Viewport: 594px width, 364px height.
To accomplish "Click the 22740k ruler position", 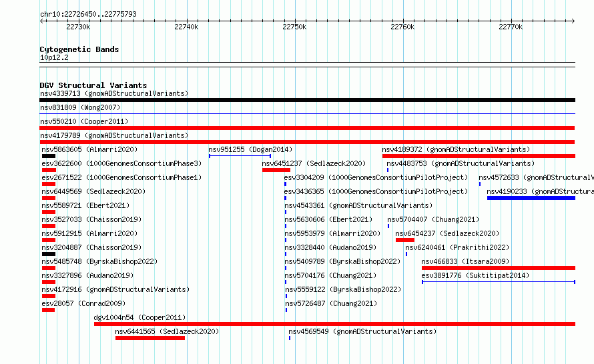I will [x=186, y=27].
